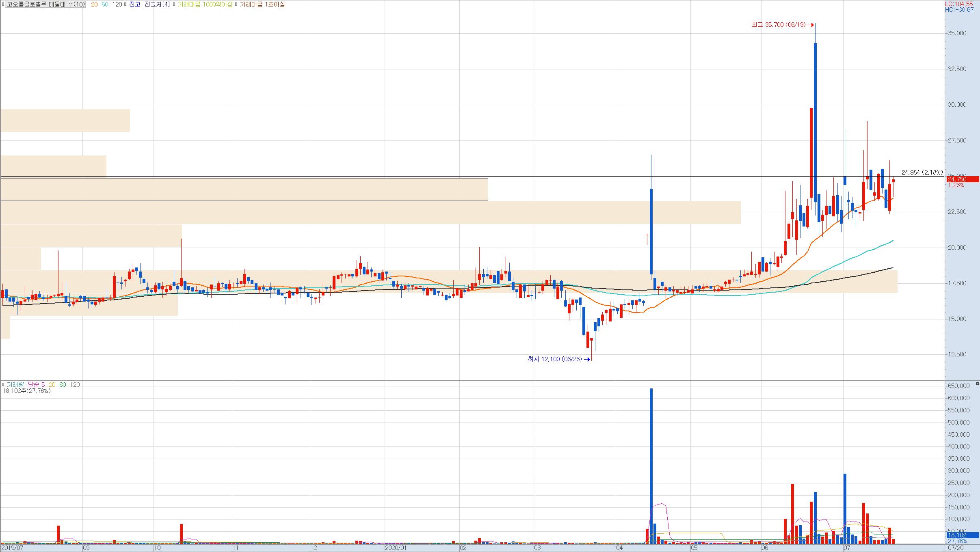This screenshot has width=980, height=552.
Task: Click the green 60 volume average label
Action: pos(63,384)
